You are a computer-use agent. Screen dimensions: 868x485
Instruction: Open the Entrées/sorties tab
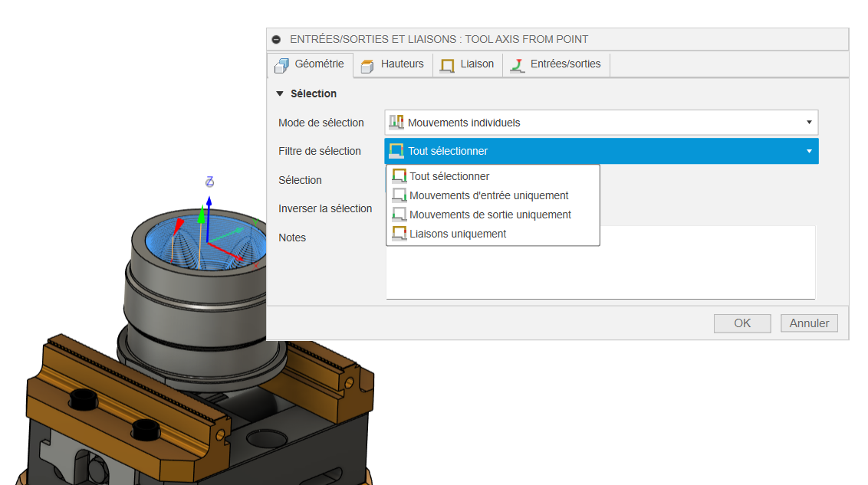coord(557,64)
